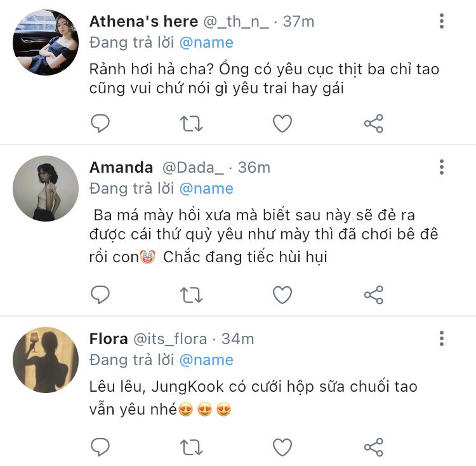Open @name link in Athena's reply
Screen dimensions: 476x466
pos(206,43)
